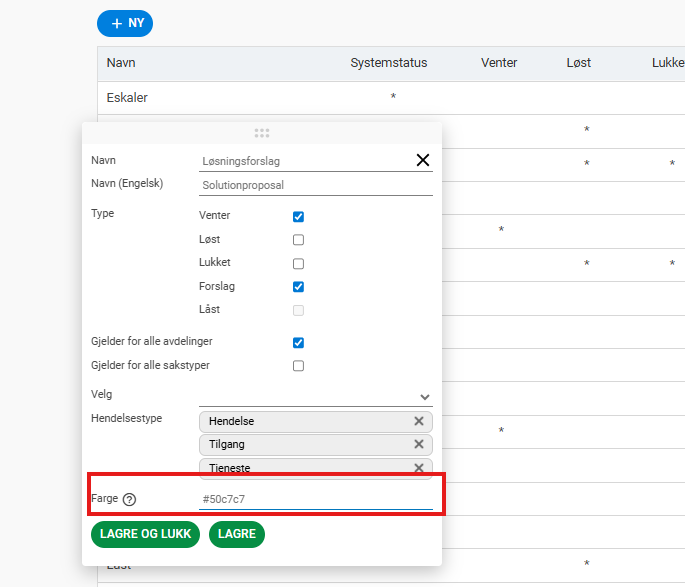
Task: Uncheck the Venter type checkbox
Action: (x=298, y=216)
